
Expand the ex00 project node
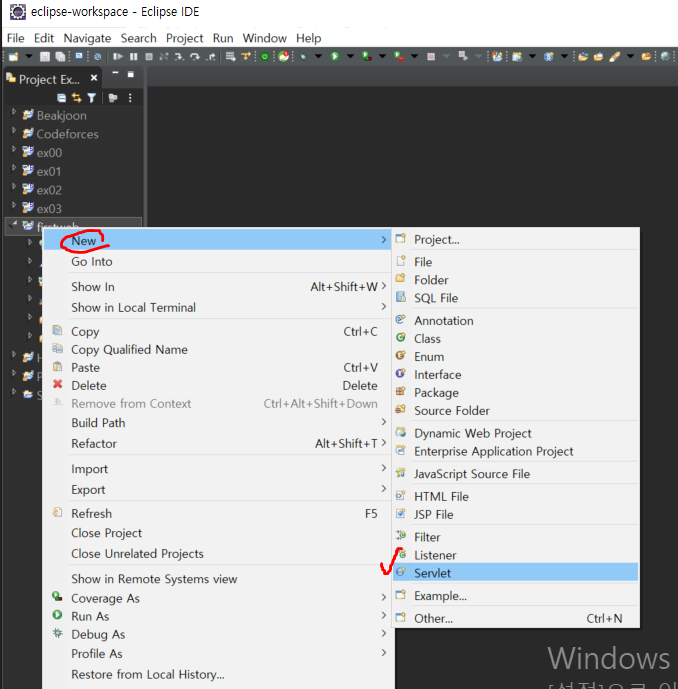[x=14, y=150]
